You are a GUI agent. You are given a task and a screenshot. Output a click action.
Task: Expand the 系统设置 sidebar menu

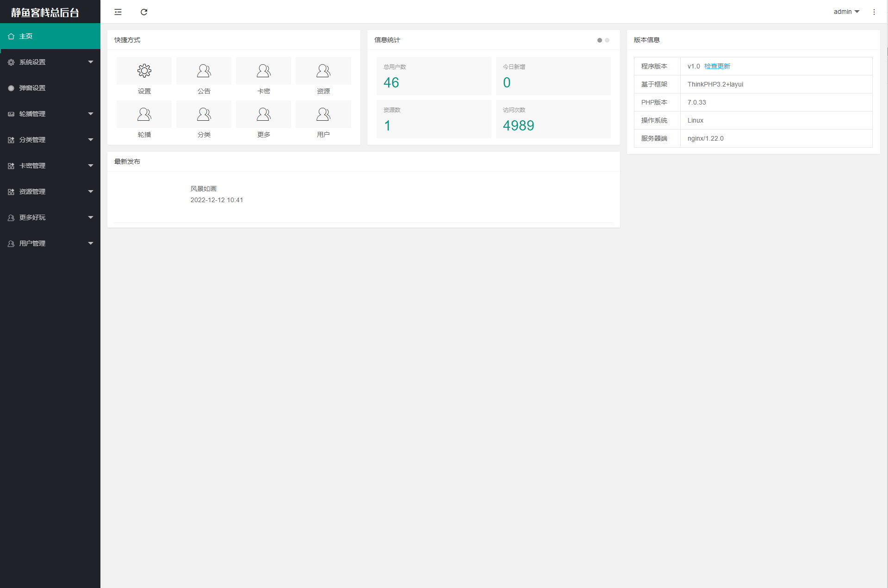(50, 62)
